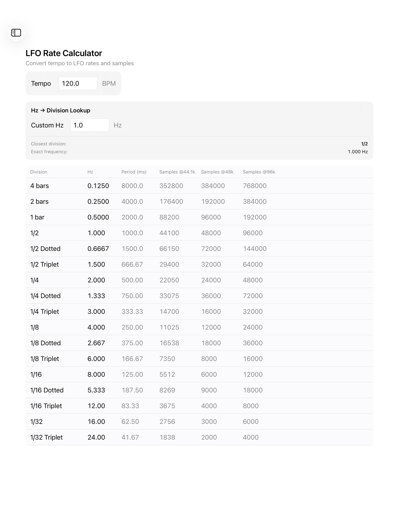Select the 4 bars division row
The width and height of the screenshot is (399, 532).
(199, 186)
